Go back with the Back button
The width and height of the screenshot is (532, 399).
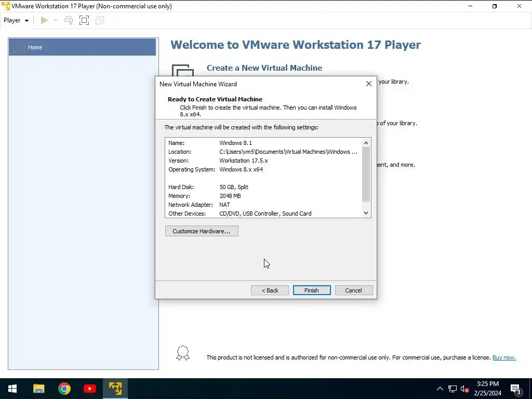(x=270, y=290)
